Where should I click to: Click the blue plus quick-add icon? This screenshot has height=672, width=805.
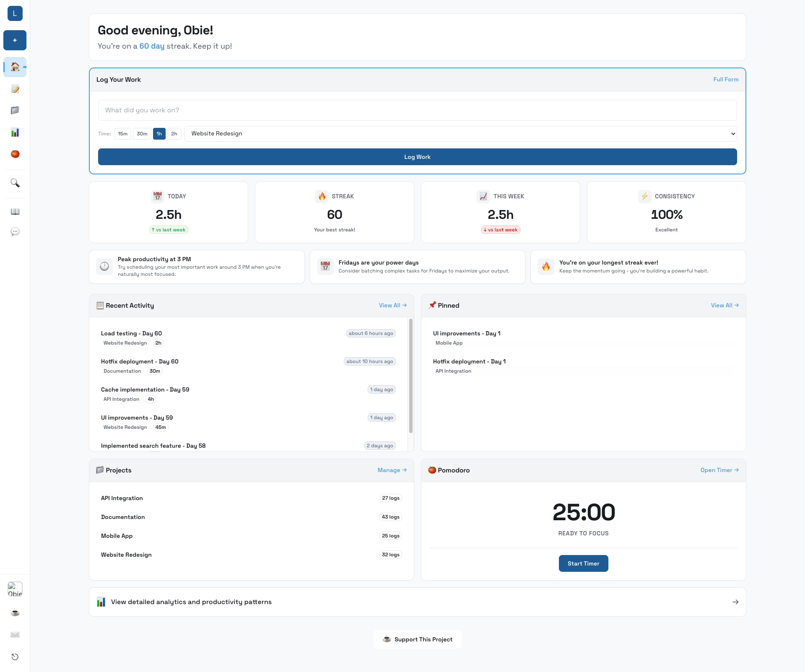15,40
